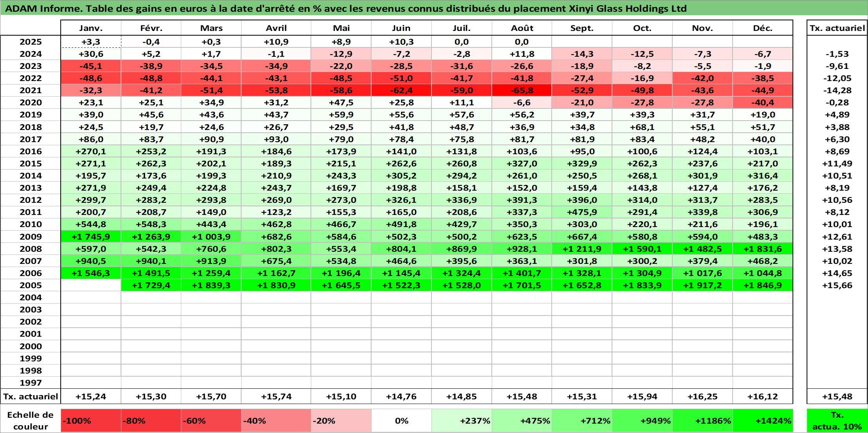Click the cell showing +1 831,6
Viewport: 868px width, 433px height.
(763, 249)
